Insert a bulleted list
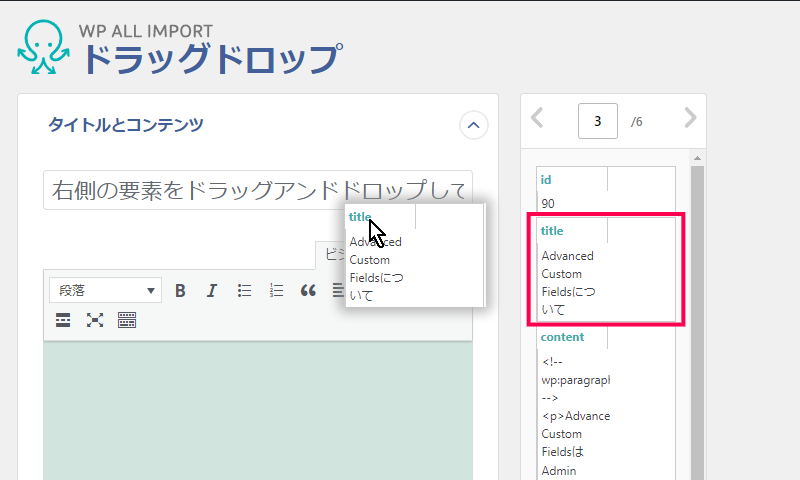Screen dimensions: 800x480 (244, 291)
